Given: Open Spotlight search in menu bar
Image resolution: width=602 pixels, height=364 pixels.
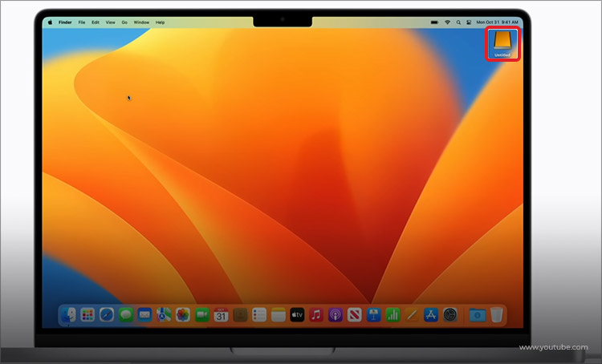Looking at the screenshot, I should pyautogui.click(x=458, y=22).
